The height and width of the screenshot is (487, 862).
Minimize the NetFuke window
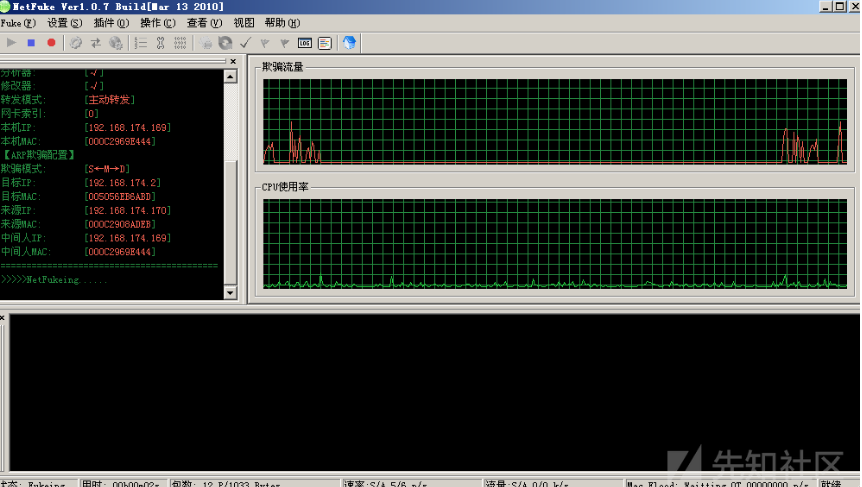click(826, 6)
